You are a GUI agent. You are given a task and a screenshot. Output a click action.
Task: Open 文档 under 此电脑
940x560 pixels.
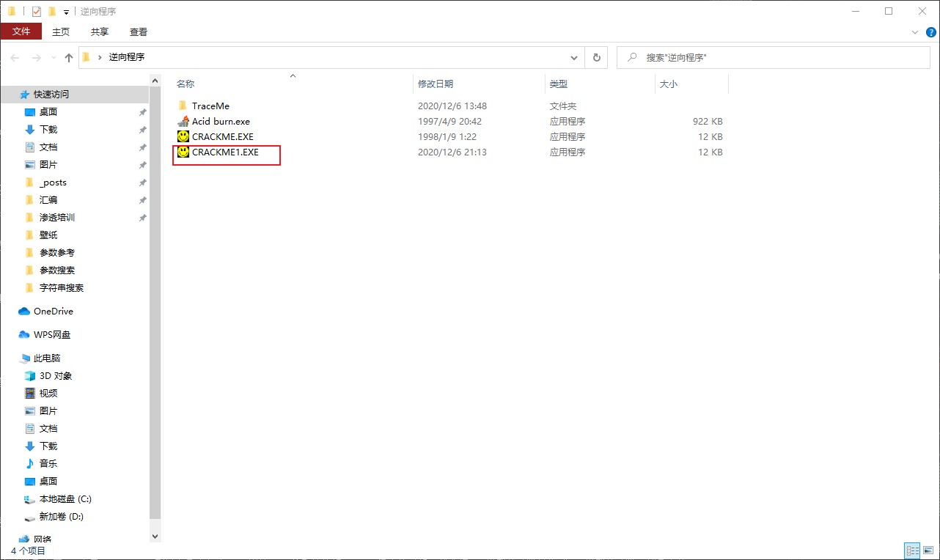(x=48, y=429)
